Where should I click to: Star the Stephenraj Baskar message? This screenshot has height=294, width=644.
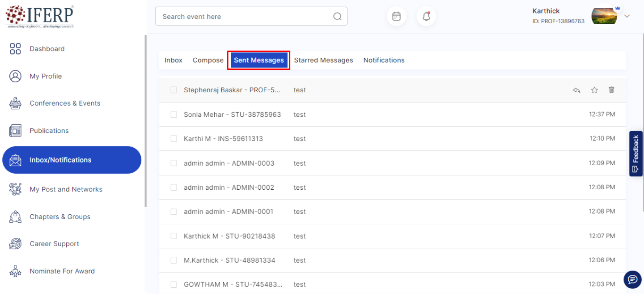594,90
